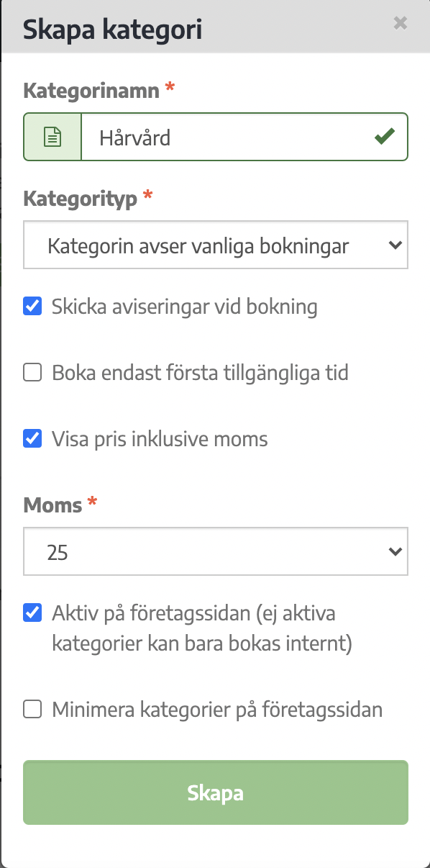
Task: Click the Kategorityp dropdown chevron arrow
Action: (395, 245)
